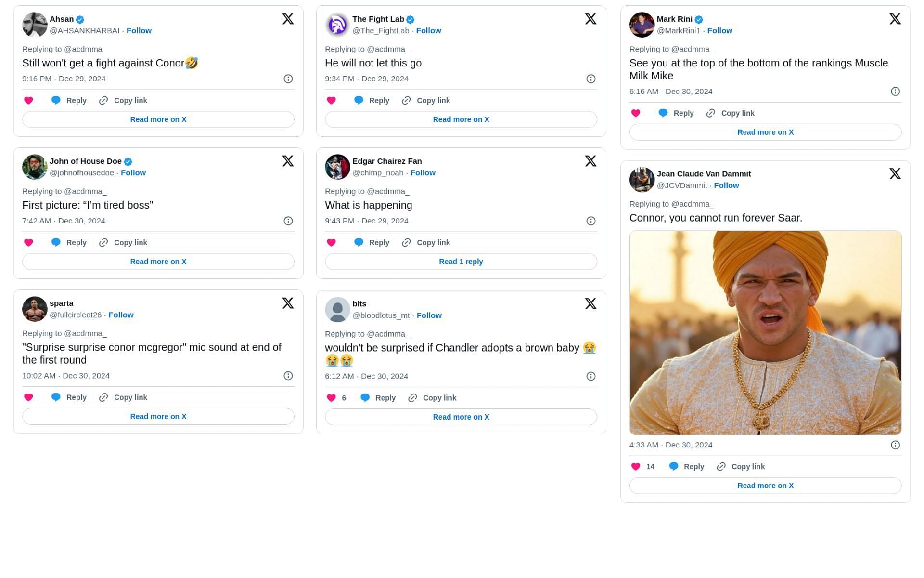924x578 pixels.
Task: Click the X logo on Ahsan's tweet
Action: (x=287, y=18)
